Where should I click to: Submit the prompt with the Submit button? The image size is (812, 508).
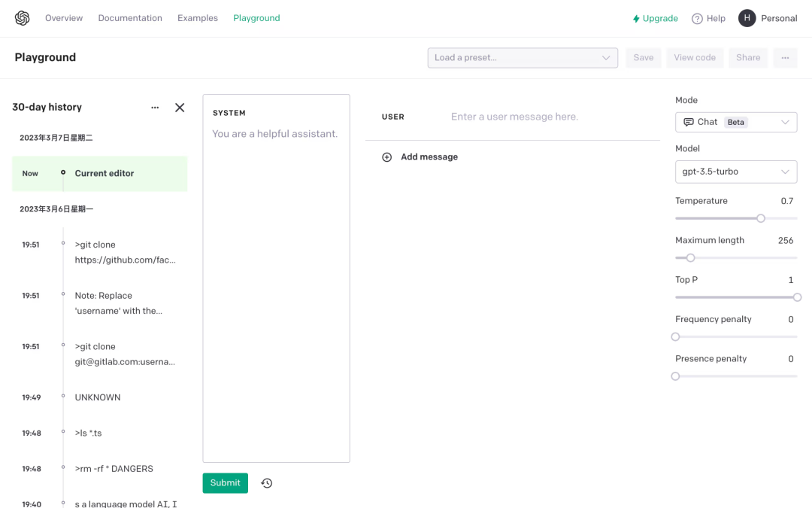click(x=226, y=483)
